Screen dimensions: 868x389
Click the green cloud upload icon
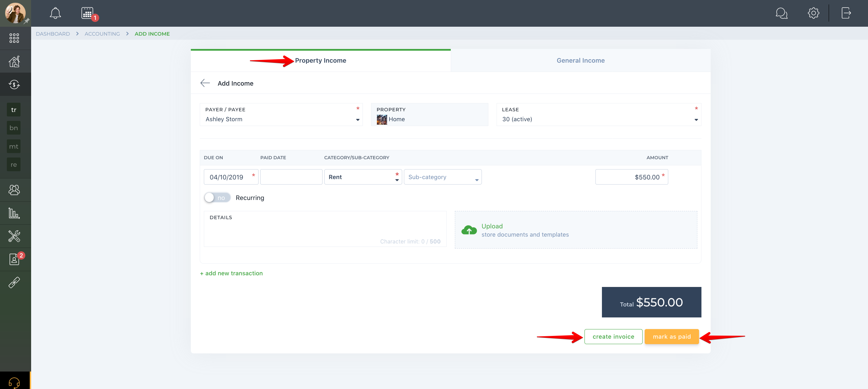point(469,230)
